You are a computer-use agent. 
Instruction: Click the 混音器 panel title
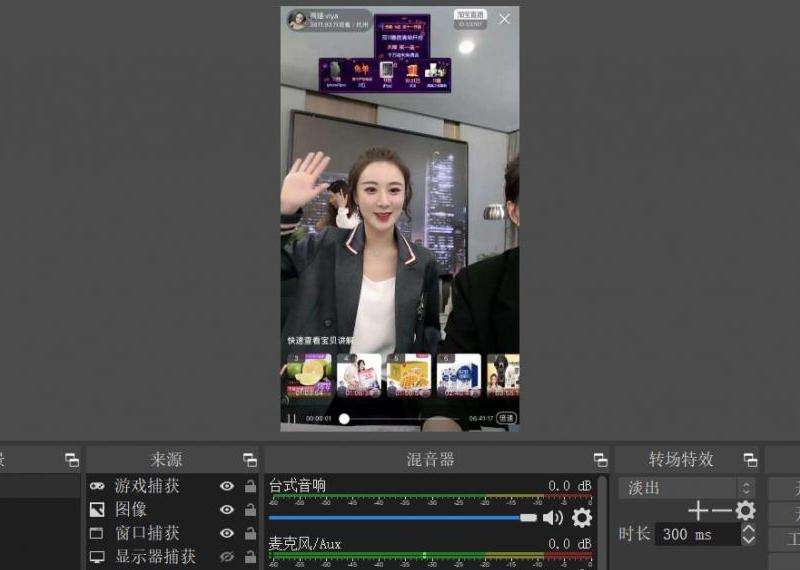(431, 460)
